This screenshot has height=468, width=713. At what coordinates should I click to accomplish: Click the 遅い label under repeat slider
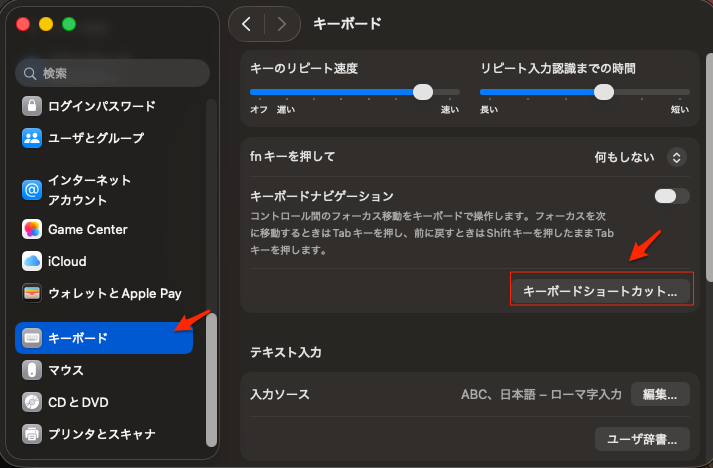(x=286, y=110)
